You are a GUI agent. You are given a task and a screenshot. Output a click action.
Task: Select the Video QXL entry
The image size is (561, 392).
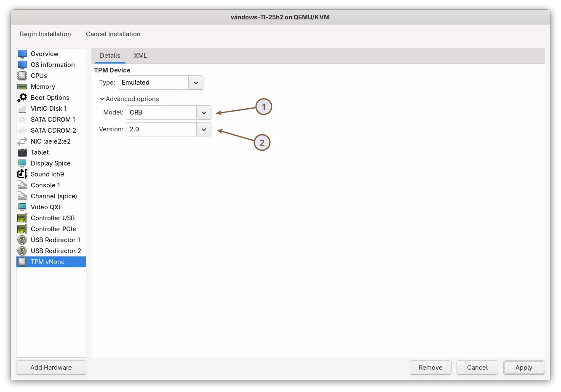(51, 207)
